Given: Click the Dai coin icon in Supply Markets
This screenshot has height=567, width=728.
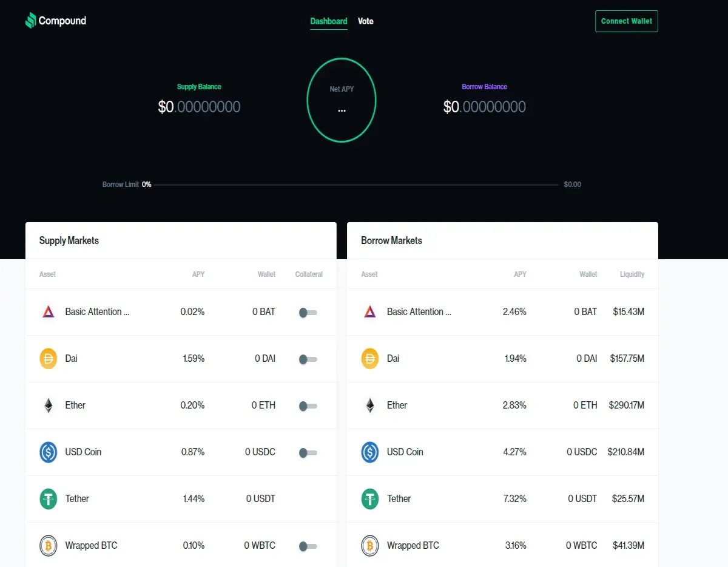Looking at the screenshot, I should pyautogui.click(x=48, y=358).
